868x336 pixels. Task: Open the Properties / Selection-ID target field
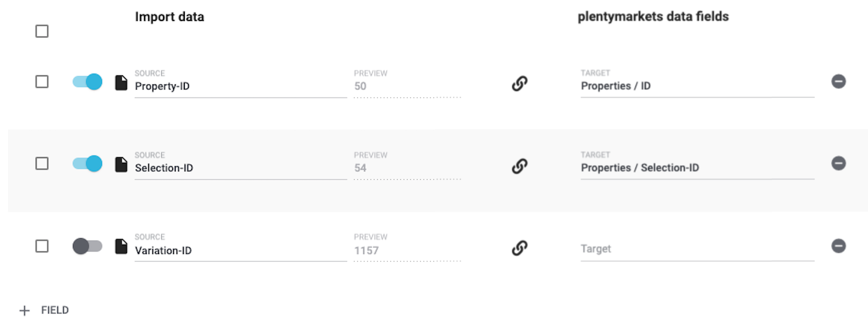(697, 168)
